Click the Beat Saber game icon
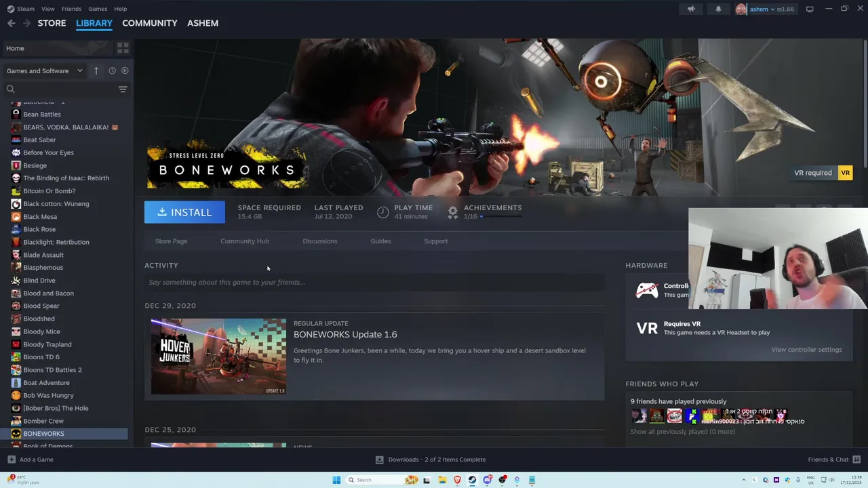This screenshot has height=488, width=868. [x=16, y=140]
